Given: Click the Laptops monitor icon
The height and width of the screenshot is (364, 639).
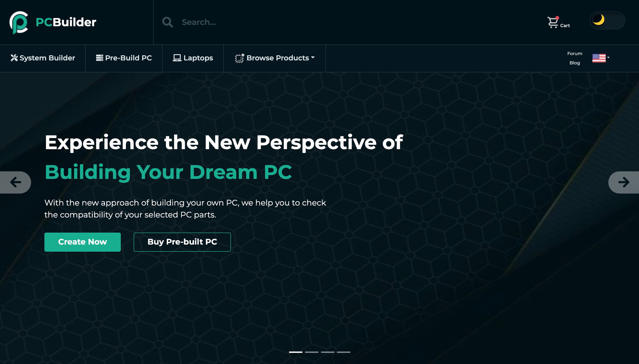Looking at the screenshot, I should coord(177,57).
